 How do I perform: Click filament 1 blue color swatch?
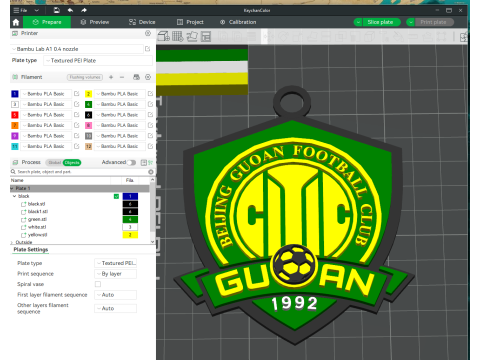coord(15,94)
